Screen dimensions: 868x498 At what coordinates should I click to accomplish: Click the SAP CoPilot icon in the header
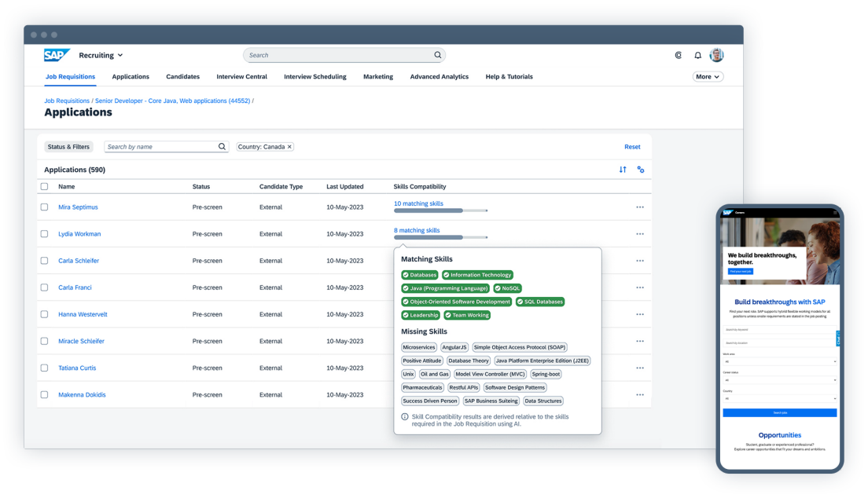coord(679,55)
